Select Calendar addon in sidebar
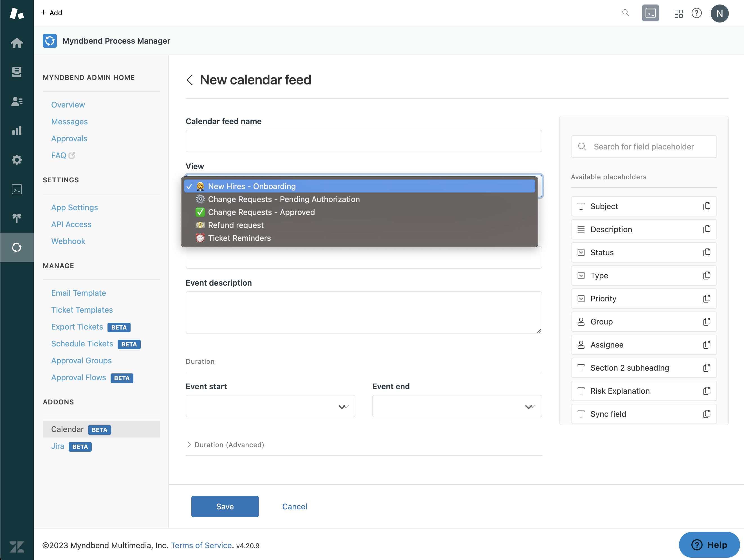Viewport: 744px width, 560px height. coord(101,429)
